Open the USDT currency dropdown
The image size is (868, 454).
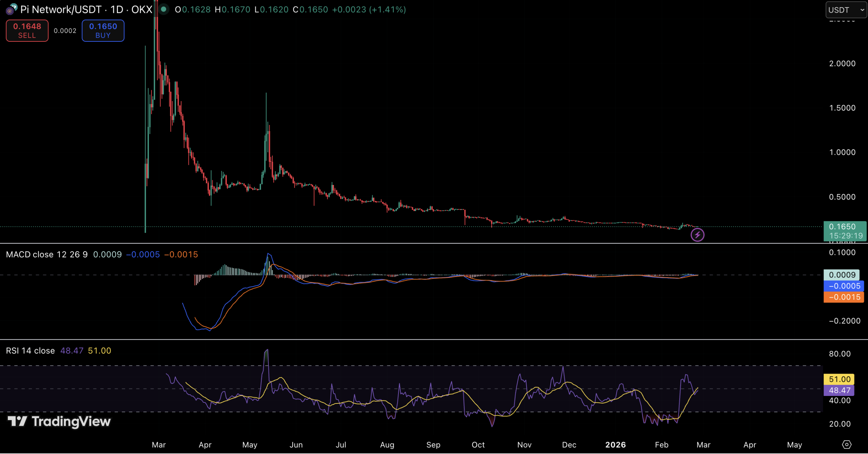coord(846,10)
